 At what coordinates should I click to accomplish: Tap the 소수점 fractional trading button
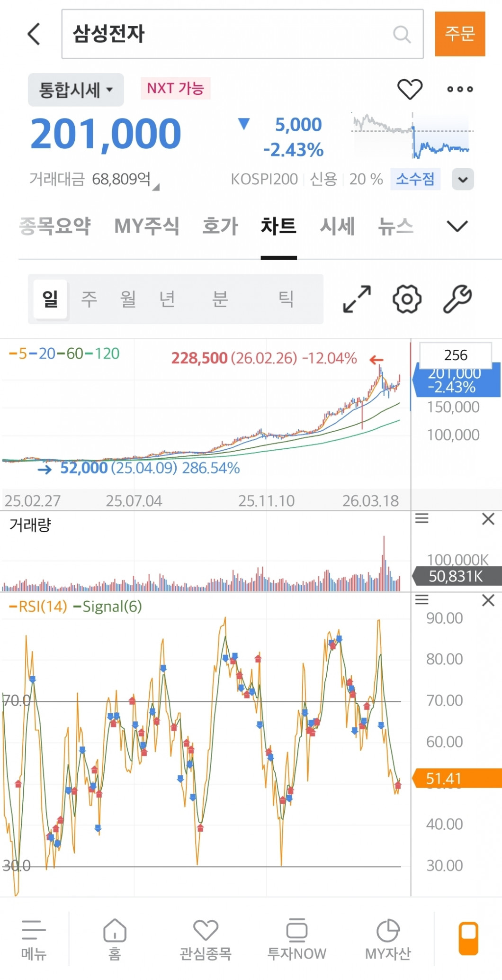tap(415, 179)
